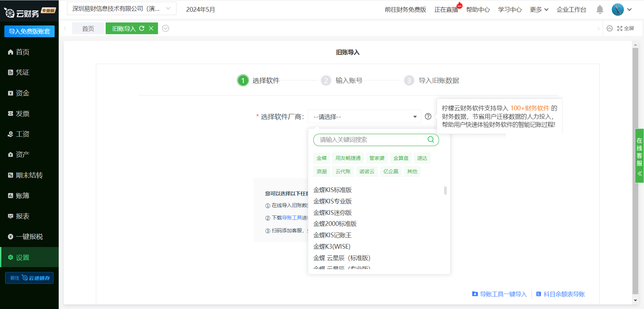Open 帮助中心 in top menu
Image resolution: width=644 pixels, height=309 pixels.
coord(478,9)
